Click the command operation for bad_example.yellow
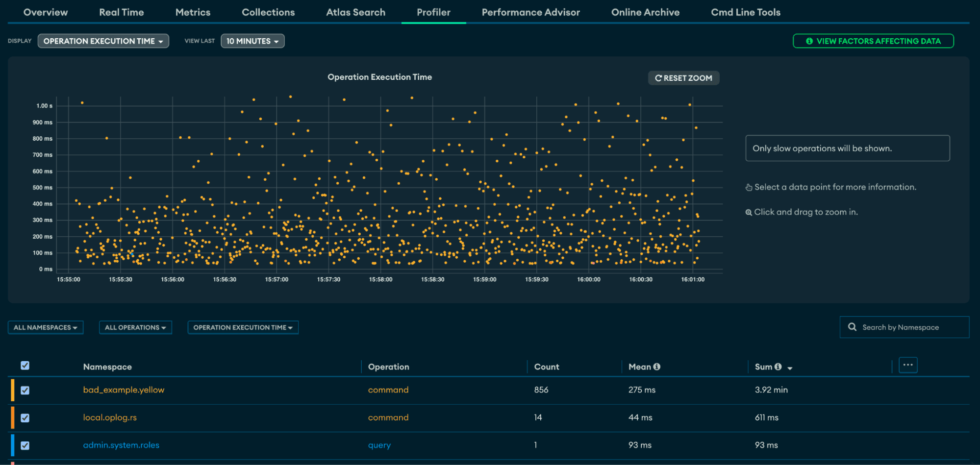The width and height of the screenshot is (980, 465). point(388,390)
